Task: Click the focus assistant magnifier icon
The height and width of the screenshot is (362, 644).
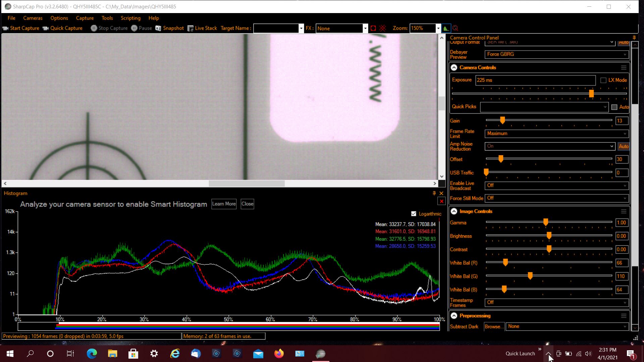Action: point(455,28)
